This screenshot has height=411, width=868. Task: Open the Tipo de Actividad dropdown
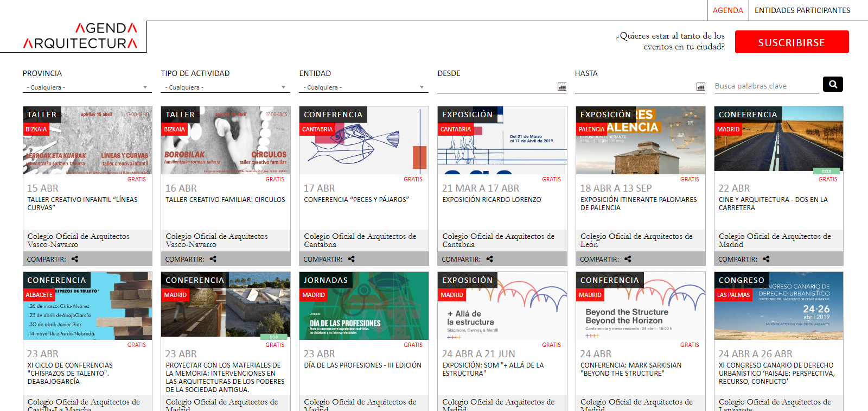(x=226, y=87)
